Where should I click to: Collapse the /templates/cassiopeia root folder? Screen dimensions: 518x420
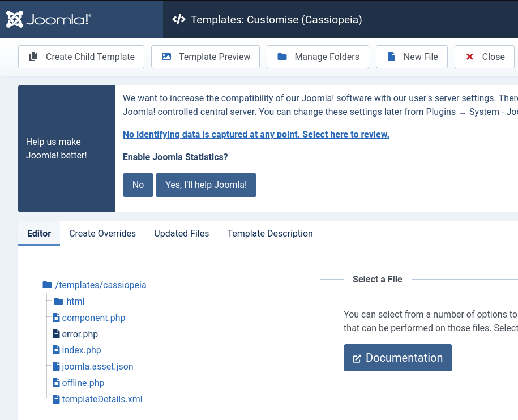[95, 285]
